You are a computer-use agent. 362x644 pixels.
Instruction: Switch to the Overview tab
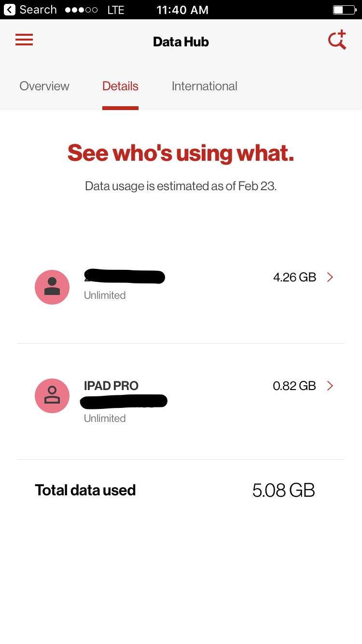click(x=44, y=86)
